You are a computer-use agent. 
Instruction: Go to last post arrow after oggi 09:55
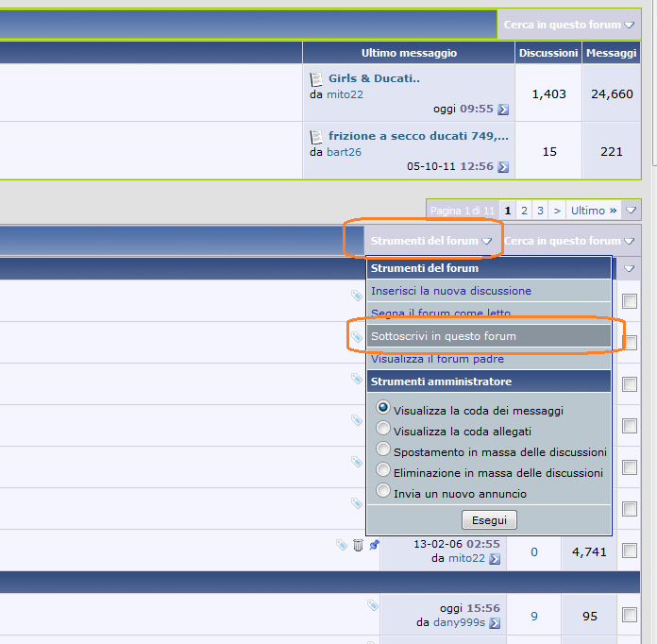503,110
